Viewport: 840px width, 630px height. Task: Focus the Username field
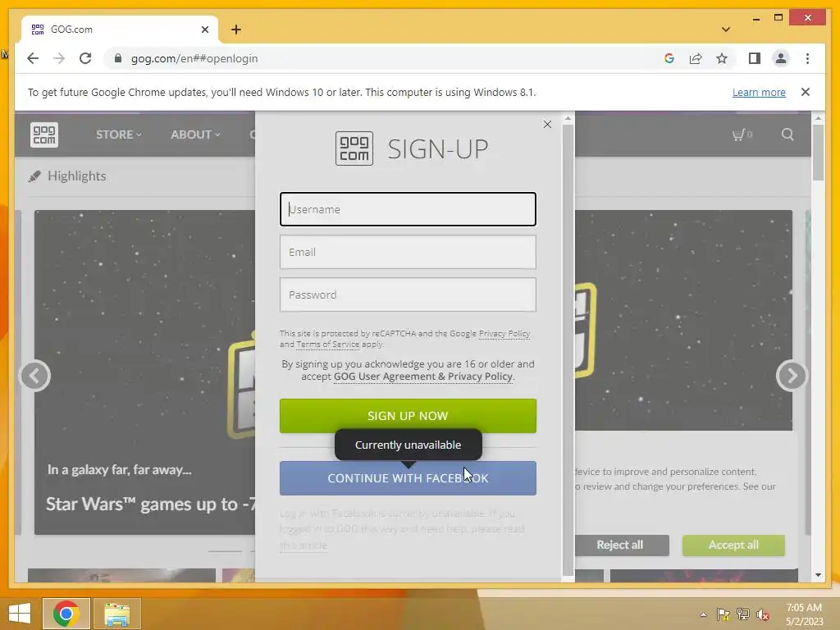pos(408,209)
